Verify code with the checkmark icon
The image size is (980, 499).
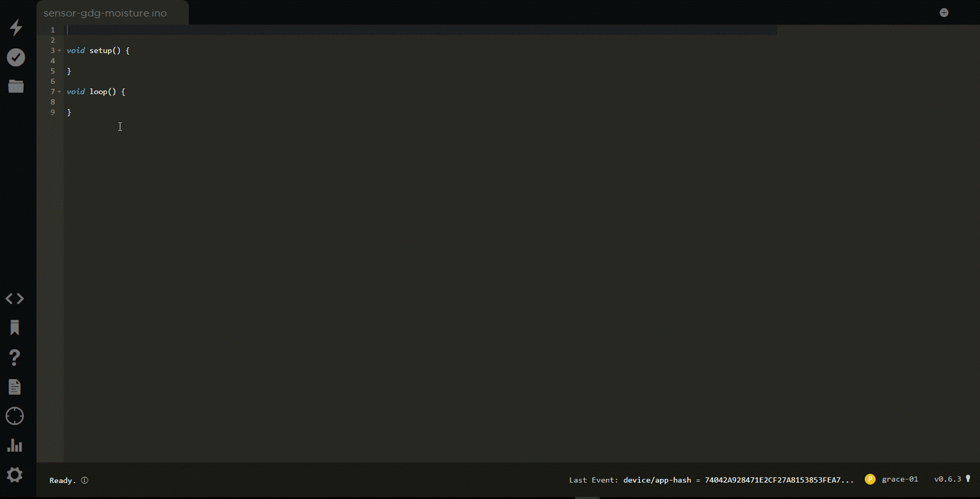coord(16,57)
